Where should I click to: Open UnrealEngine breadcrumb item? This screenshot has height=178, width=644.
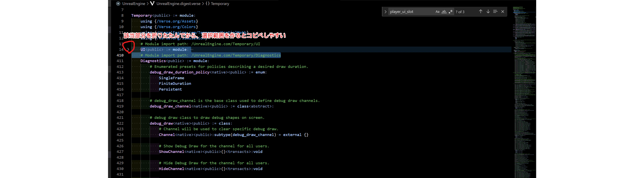point(134,4)
